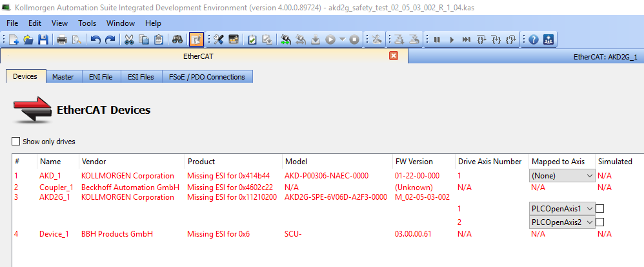Open the Window menu
The image size is (644, 267).
point(120,23)
